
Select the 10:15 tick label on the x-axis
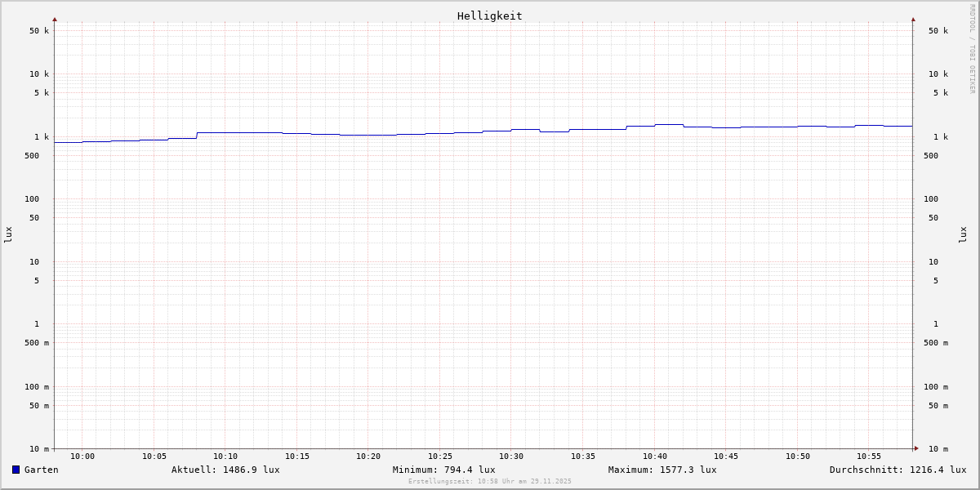click(x=297, y=457)
